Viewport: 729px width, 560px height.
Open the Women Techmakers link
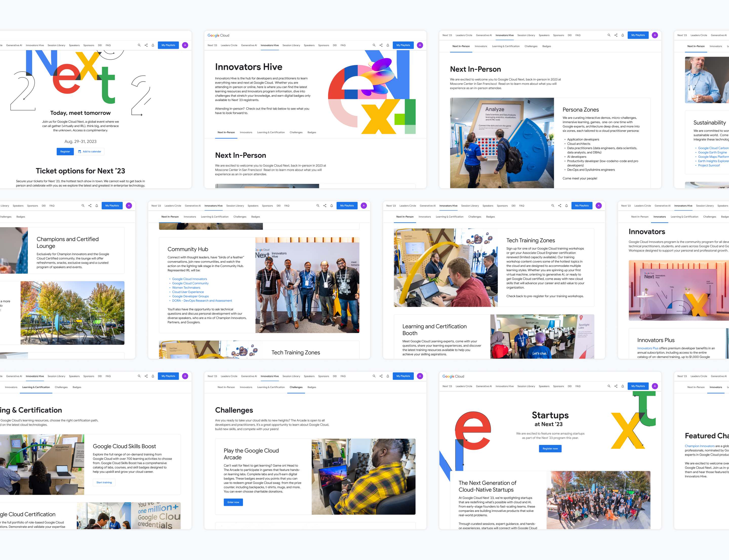(x=186, y=288)
